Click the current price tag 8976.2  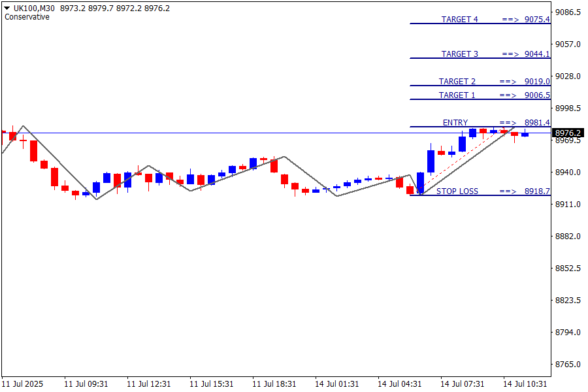coord(568,133)
